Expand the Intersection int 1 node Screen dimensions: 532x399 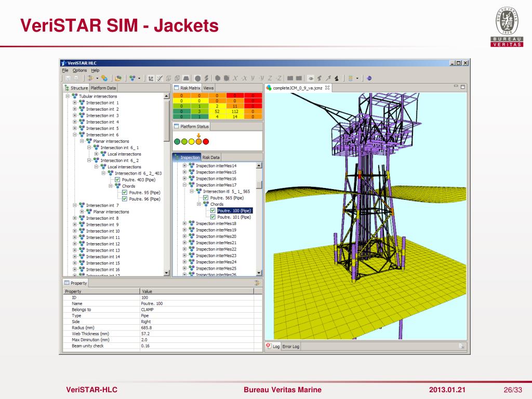(75, 102)
